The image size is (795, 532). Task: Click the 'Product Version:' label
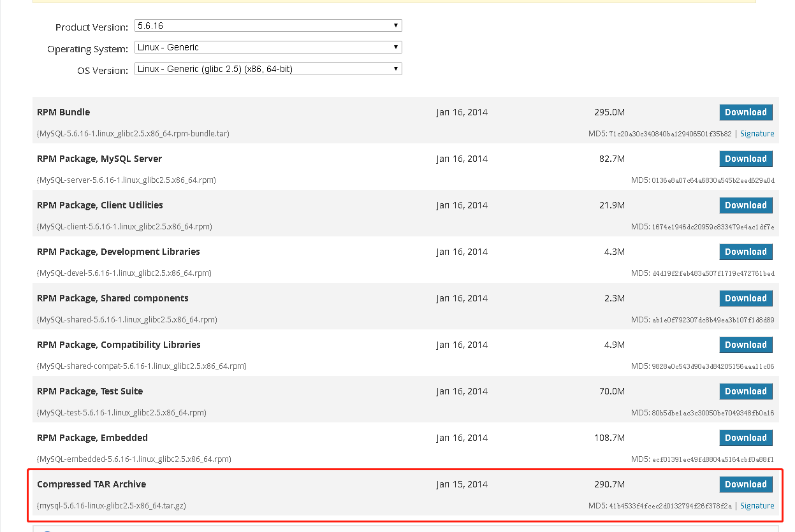coord(92,27)
